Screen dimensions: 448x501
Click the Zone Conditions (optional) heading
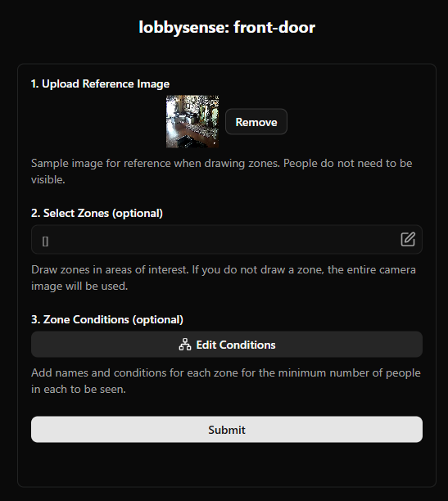(x=107, y=319)
